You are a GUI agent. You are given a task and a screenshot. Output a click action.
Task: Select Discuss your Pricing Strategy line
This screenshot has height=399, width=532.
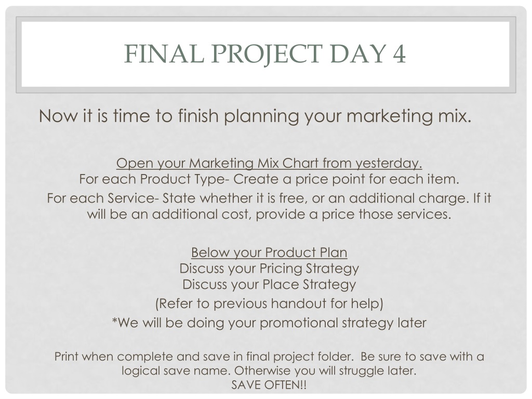[x=269, y=269]
